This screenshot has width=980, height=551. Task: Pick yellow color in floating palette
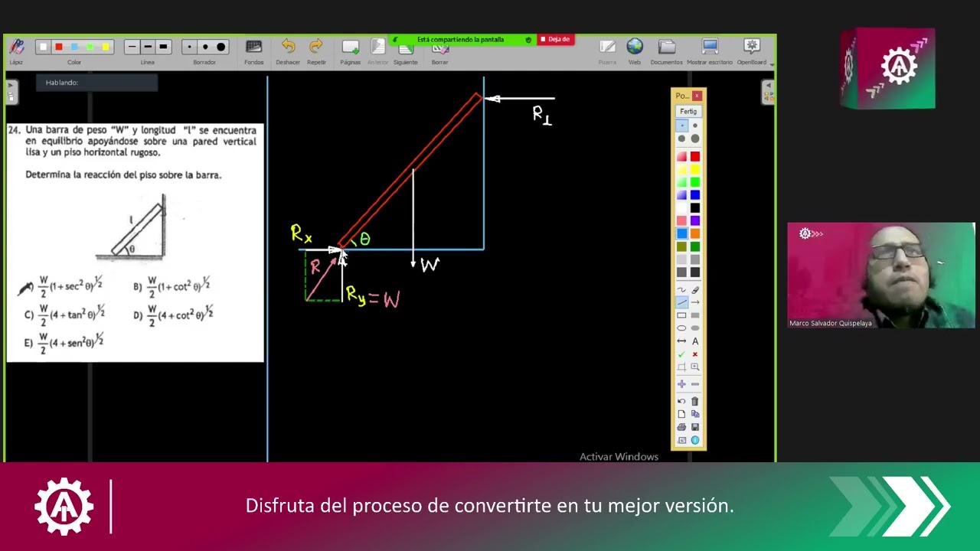click(694, 169)
